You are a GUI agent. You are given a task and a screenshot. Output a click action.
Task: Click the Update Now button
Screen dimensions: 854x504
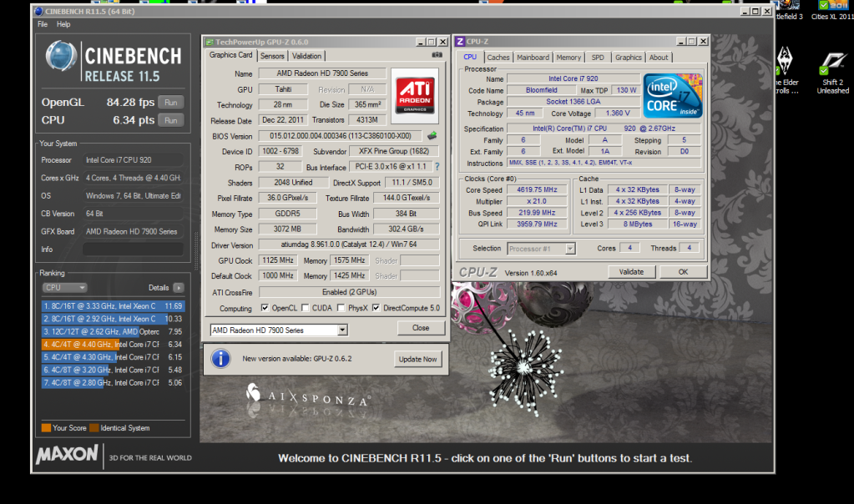417,359
